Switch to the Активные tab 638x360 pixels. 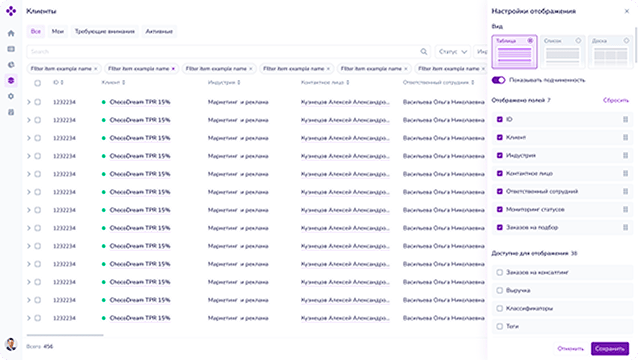point(159,31)
